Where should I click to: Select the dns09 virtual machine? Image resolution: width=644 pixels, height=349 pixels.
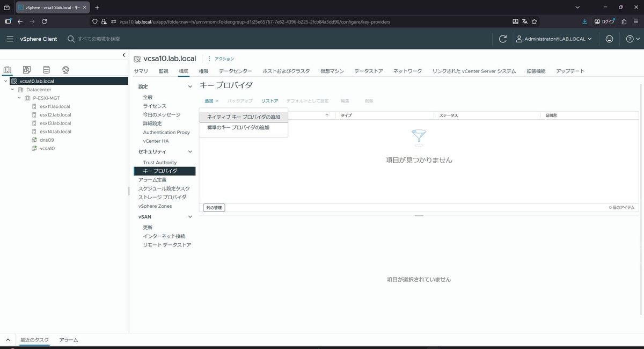coord(47,140)
